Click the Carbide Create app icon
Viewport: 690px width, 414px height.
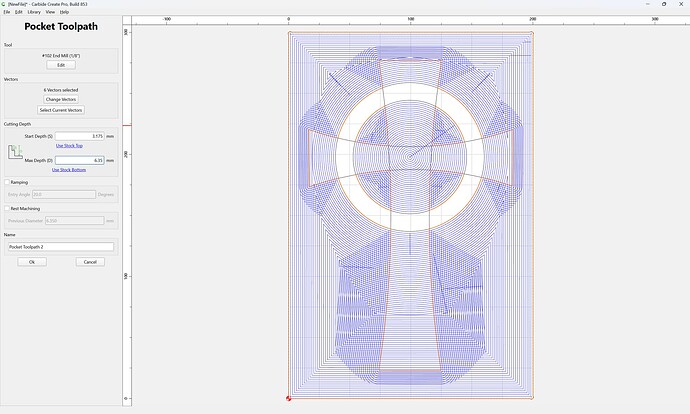click(3, 4)
